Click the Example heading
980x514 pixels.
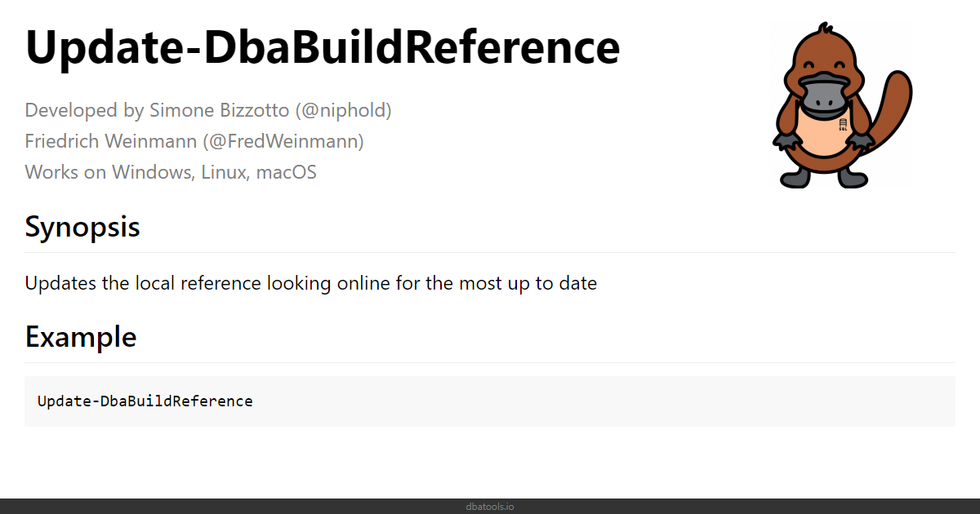tap(81, 336)
